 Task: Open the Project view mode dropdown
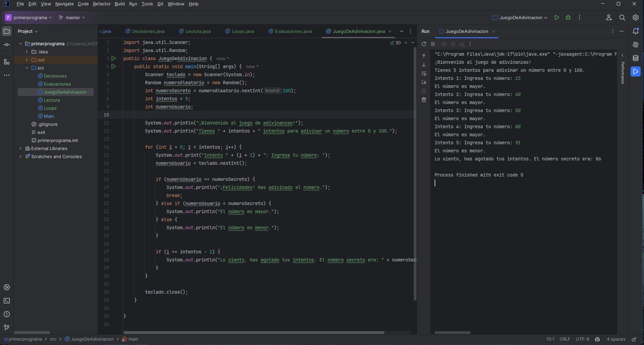coord(28,31)
